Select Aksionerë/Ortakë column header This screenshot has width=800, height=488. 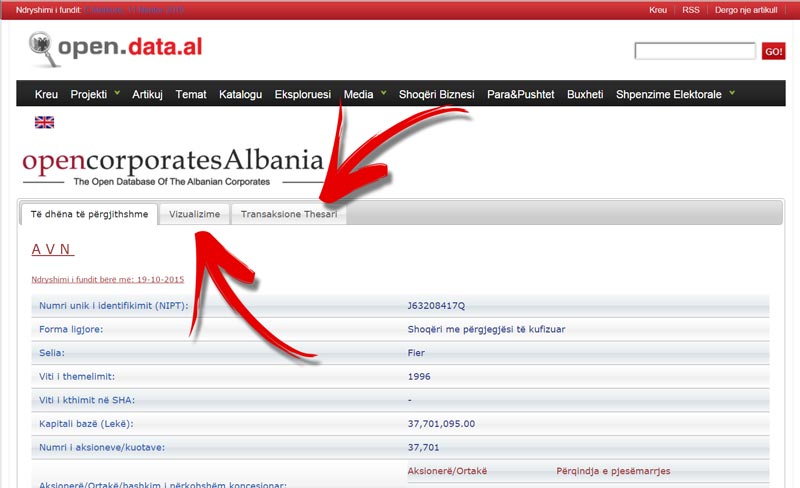click(x=447, y=471)
